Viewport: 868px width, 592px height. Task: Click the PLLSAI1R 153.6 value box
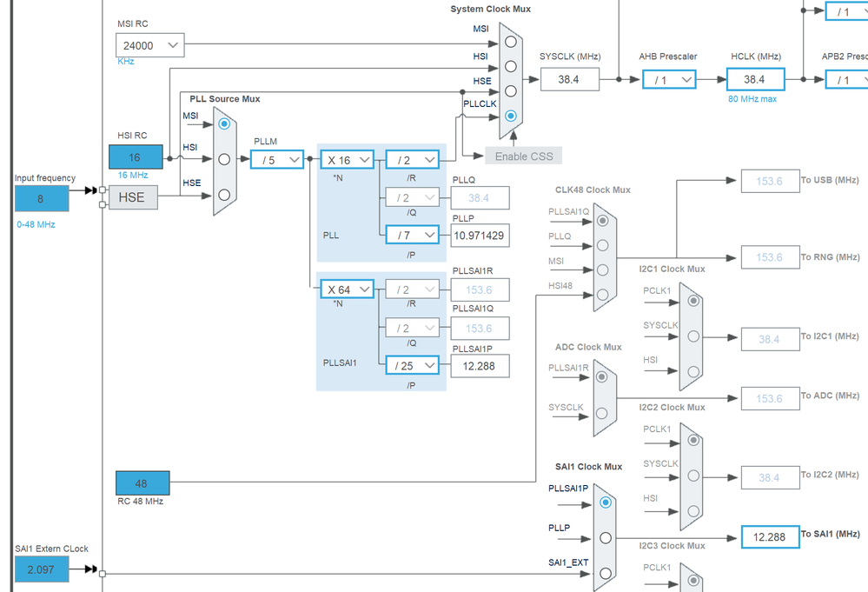(480, 289)
